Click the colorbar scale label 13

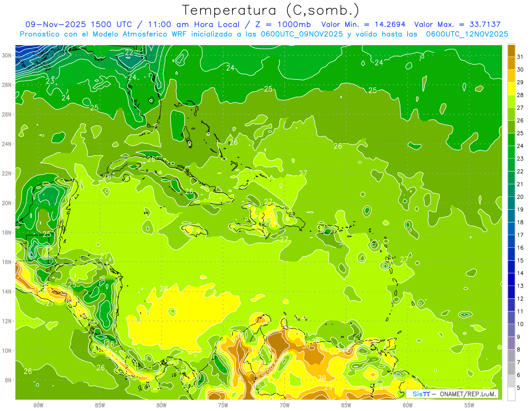point(520,286)
